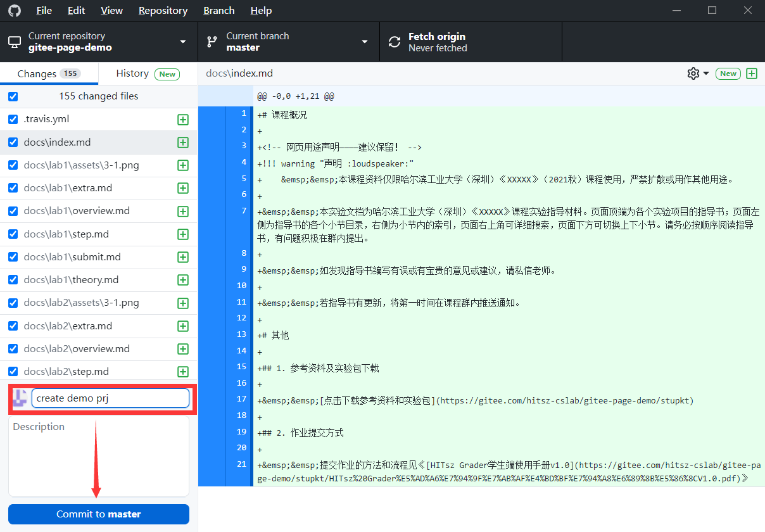Expand the dropdown arrow beside settings gear
This screenshot has height=532, width=765.
(706, 74)
